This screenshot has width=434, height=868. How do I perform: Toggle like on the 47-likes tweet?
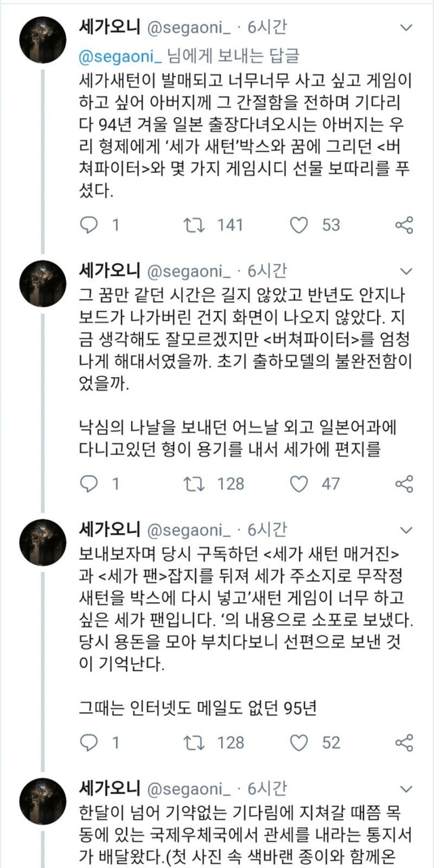(299, 484)
